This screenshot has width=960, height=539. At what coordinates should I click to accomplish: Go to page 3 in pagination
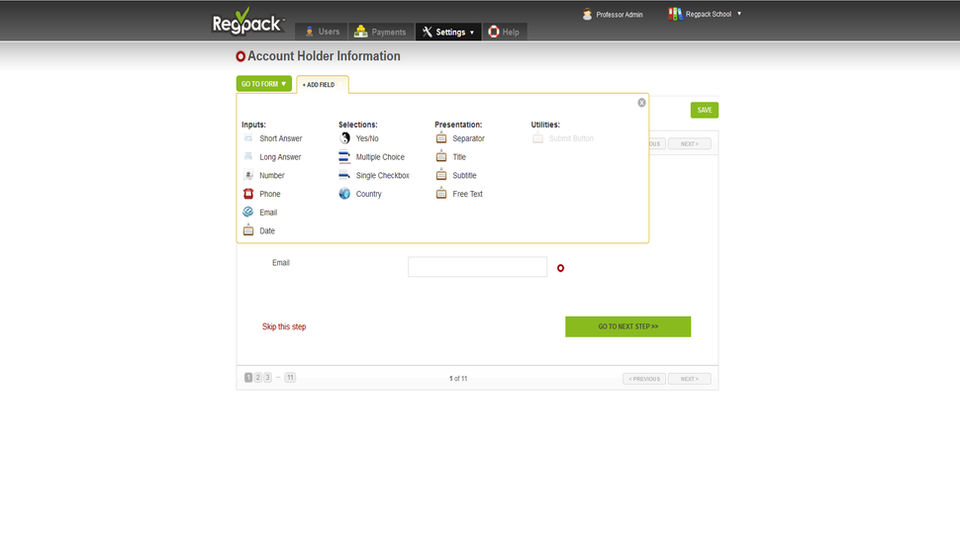(268, 378)
